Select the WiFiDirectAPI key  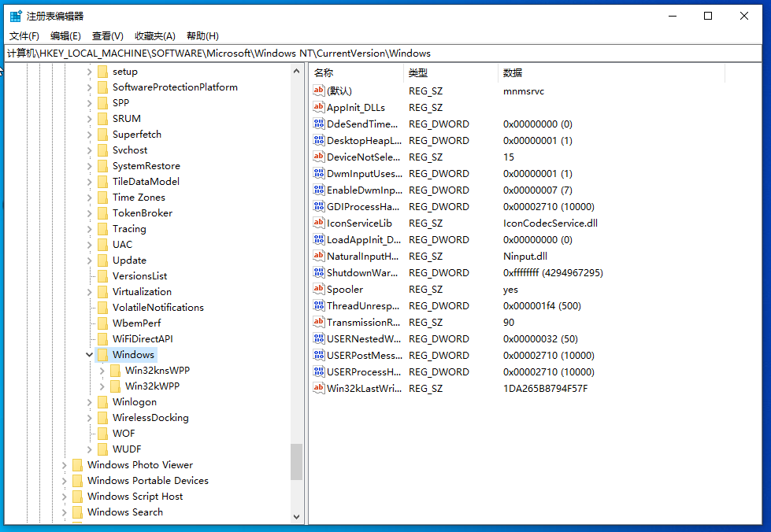click(143, 338)
